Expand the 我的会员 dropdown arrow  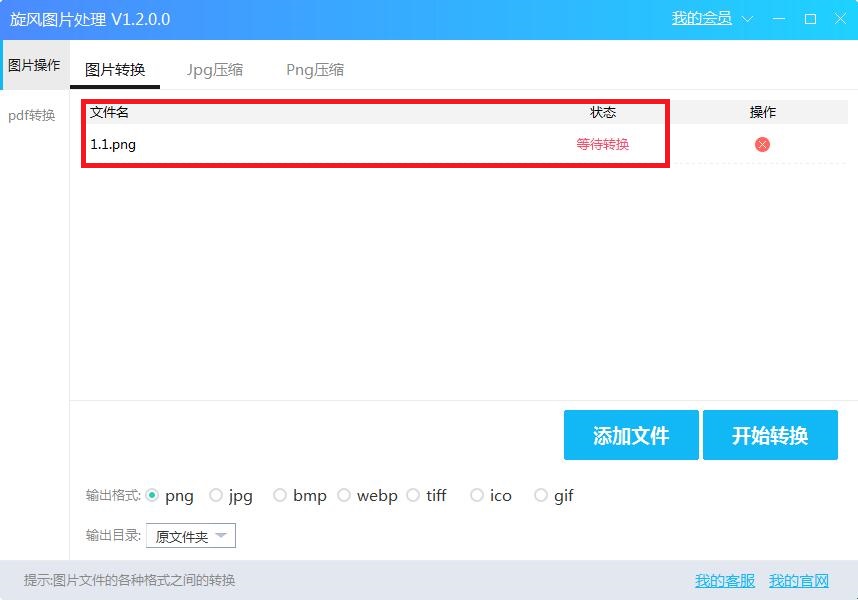(x=747, y=19)
